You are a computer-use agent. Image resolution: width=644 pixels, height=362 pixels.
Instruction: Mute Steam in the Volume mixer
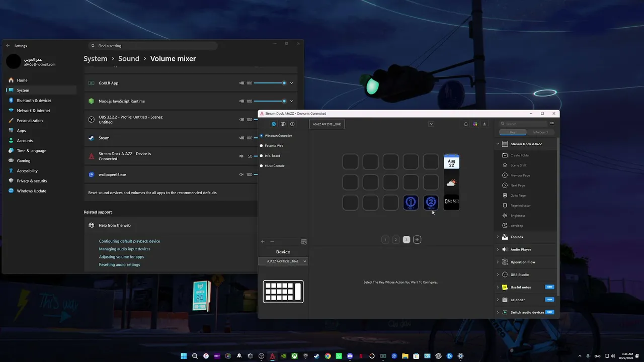point(242,138)
